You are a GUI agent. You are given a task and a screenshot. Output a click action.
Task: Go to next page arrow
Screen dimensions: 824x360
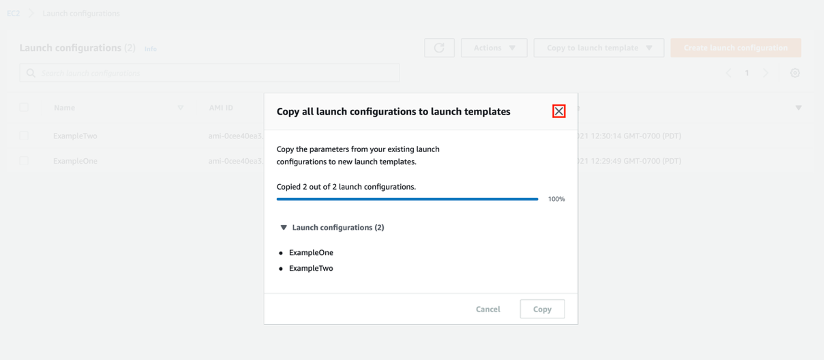point(766,73)
